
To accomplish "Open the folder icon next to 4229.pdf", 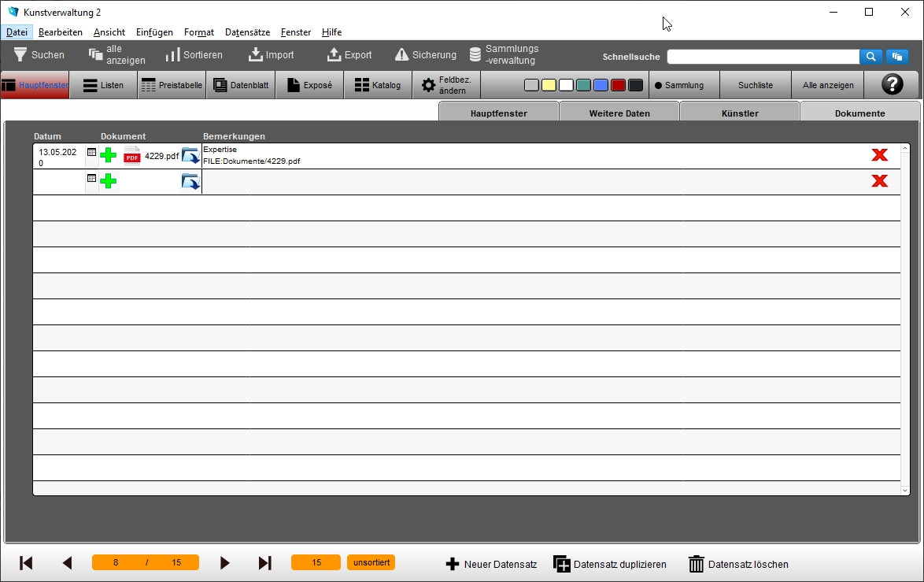I will pos(190,155).
